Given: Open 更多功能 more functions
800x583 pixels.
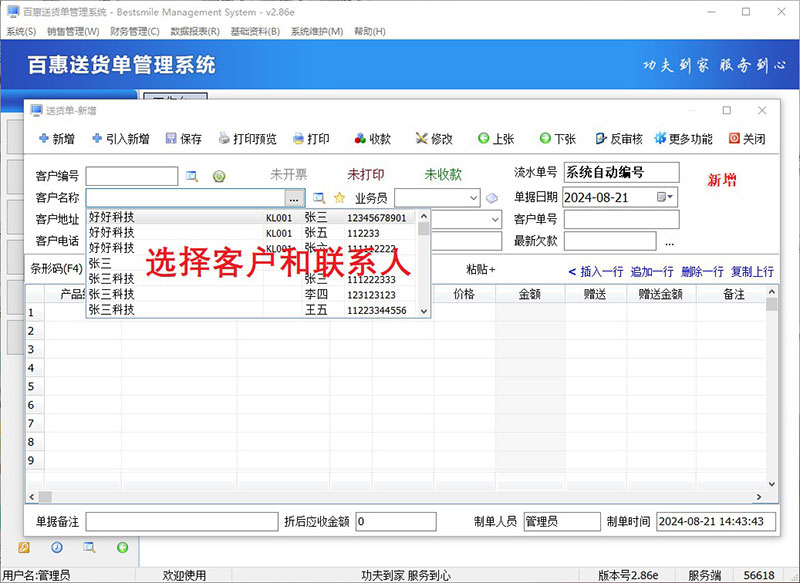Looking at the screenshot, I should 684,139.
